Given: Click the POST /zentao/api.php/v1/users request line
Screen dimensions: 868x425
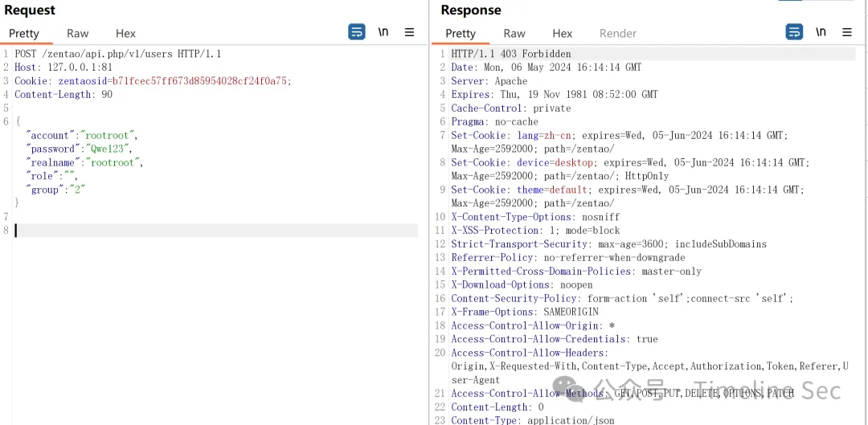Looking at the screenshot, I should point(117,54).
